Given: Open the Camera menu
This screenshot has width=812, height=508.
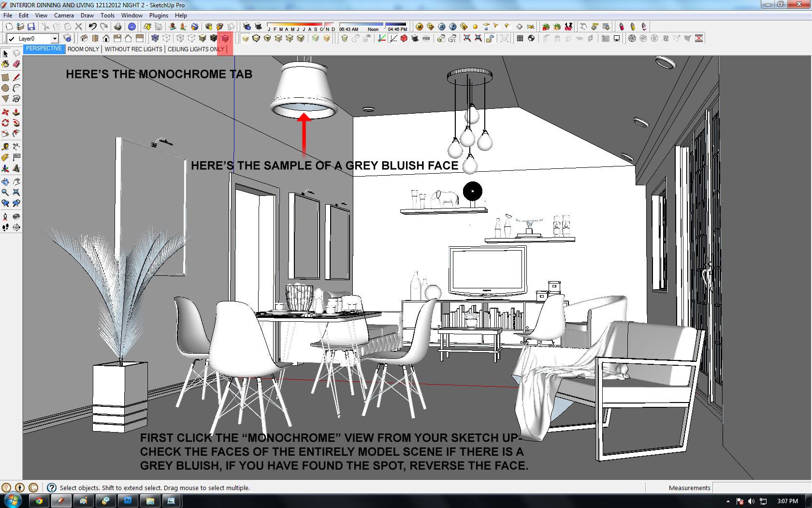Looking at the screenshot, I should 64,15.
